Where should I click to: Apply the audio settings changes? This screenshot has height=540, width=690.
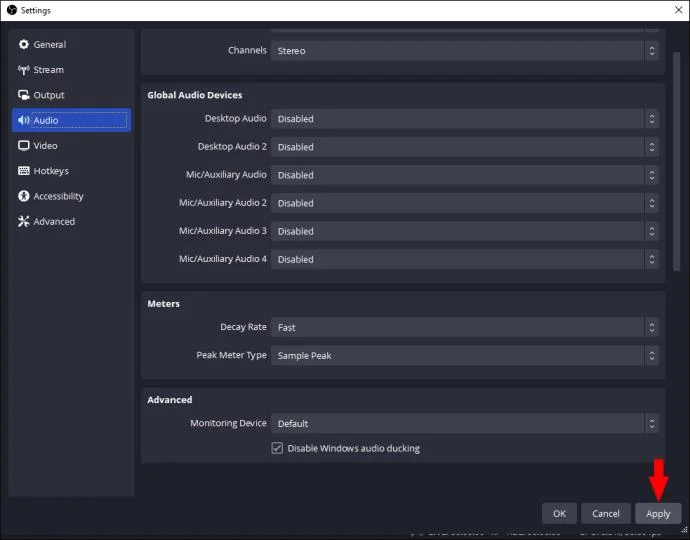(x=658, y=514)
